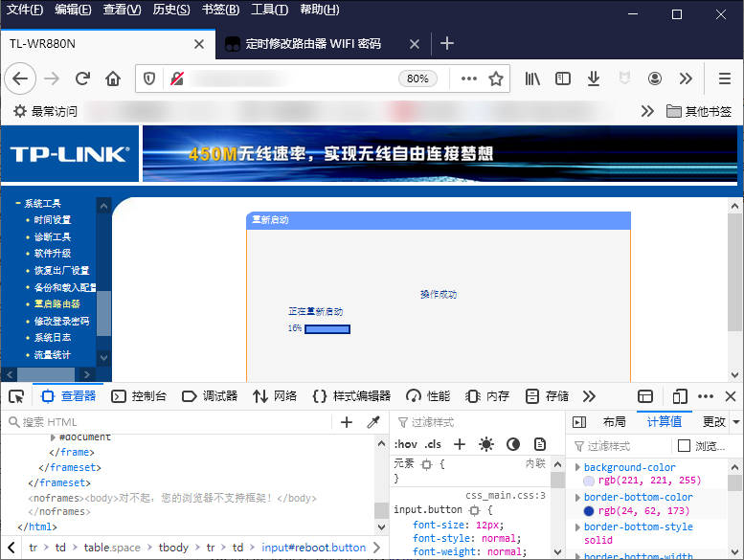744x560 pixels.
Task: Reset the 80% zoom level badge
Action: pyautogui.click(x=417, y=78)
